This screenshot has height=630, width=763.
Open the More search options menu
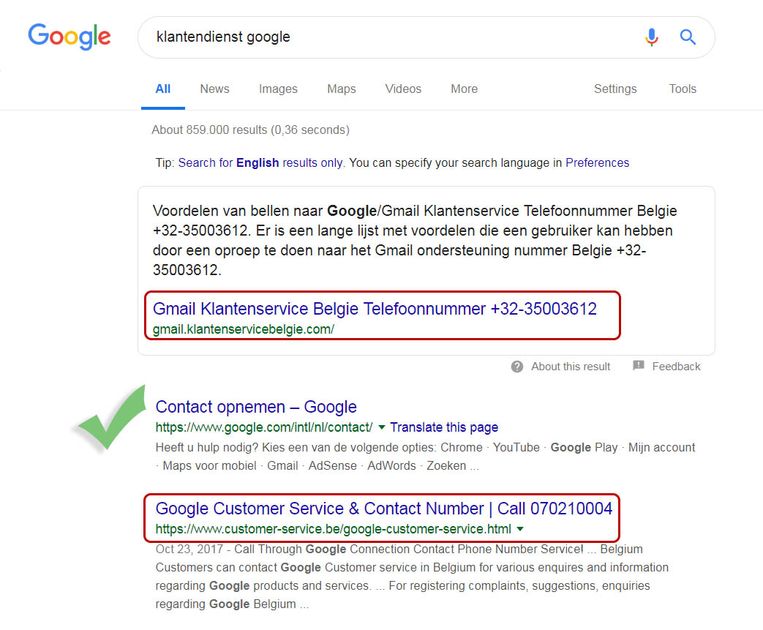pyautogui.click(x=464, y=89)
